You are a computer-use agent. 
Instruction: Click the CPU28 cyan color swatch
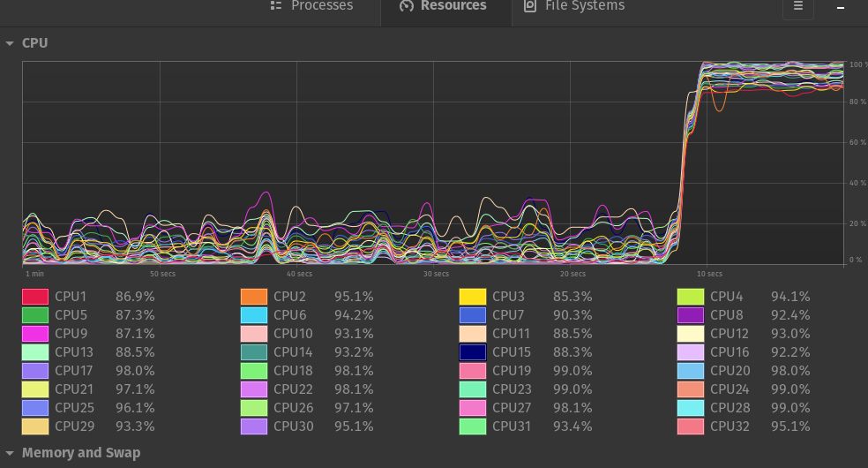pos(690,408)
